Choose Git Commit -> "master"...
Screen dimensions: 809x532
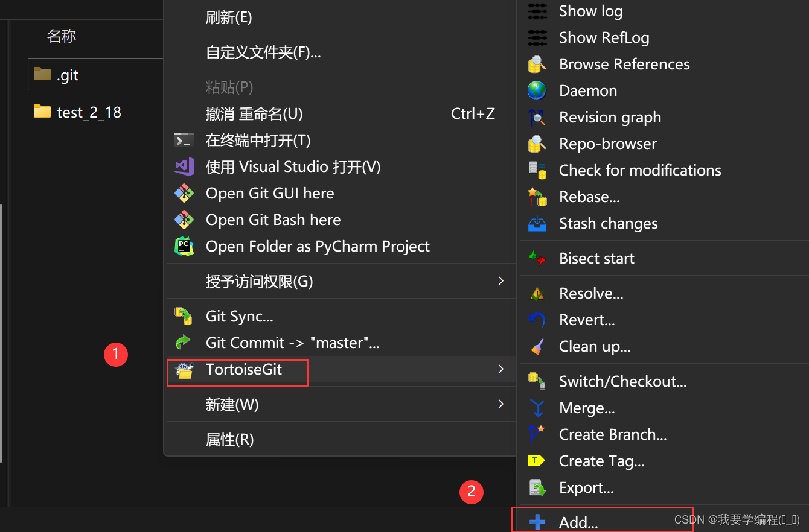point(341,343)
